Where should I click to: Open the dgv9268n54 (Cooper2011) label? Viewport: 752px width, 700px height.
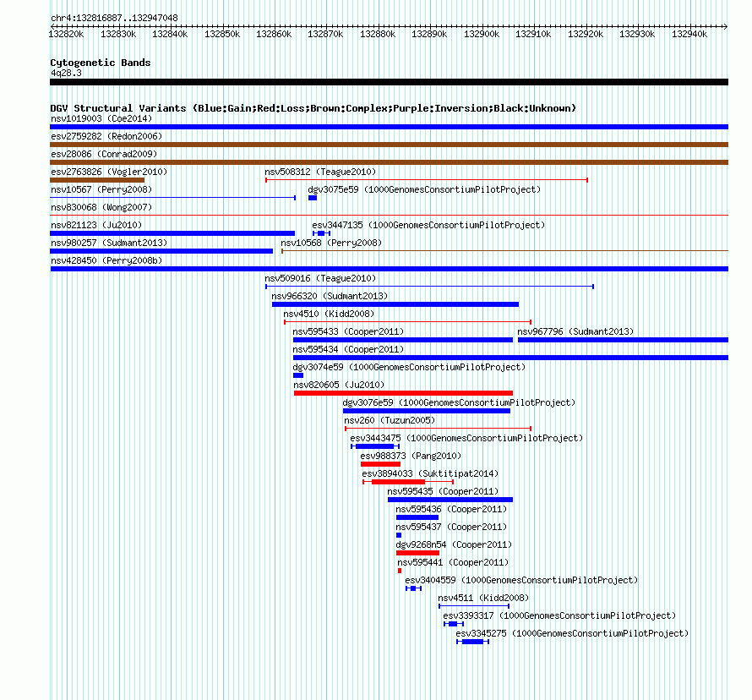click(x=454, y=544)
